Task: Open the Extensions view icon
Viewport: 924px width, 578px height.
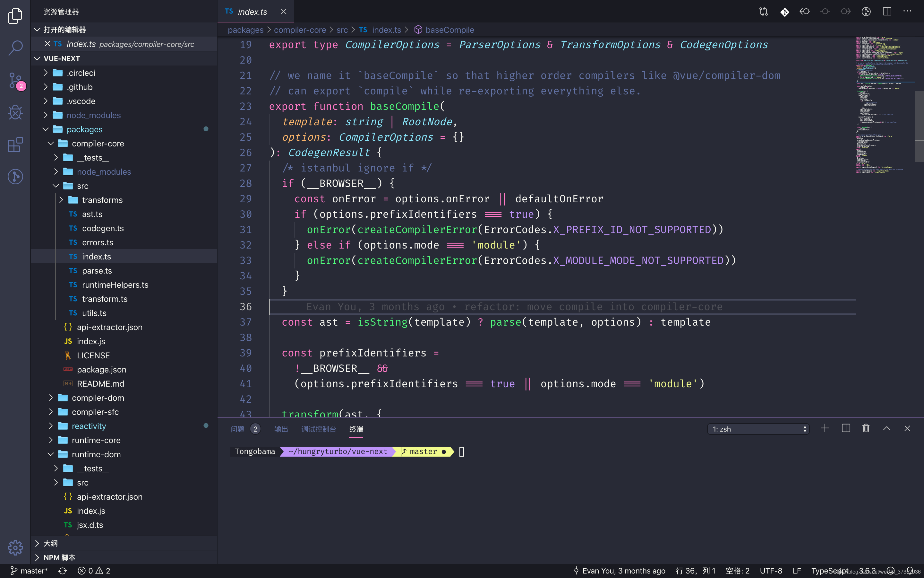Action: pyautogui.click(x=15, y=144)
